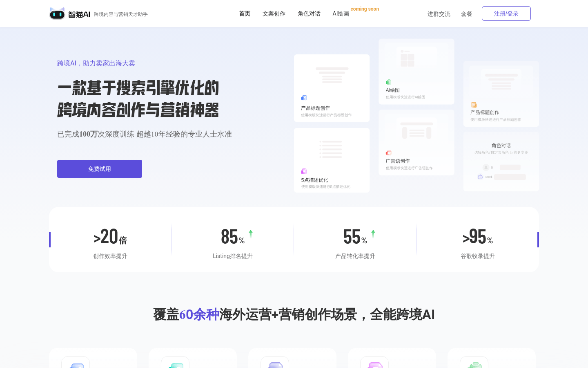
Task: Click the 跨境内容与营销天才助手 slogan
Action: 121,14
